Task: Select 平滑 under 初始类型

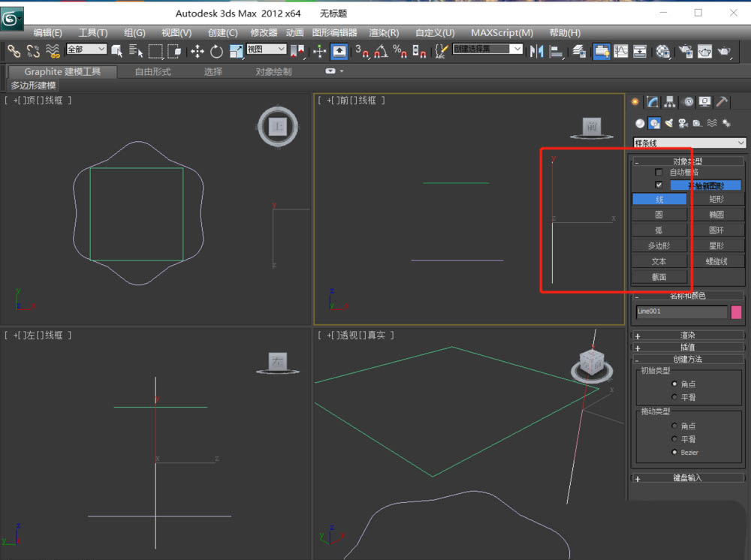Action: coord(675,397)
